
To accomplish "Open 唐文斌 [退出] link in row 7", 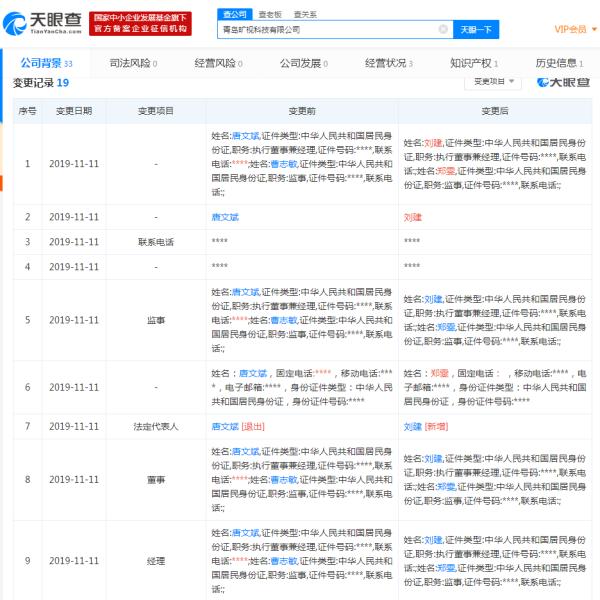I will tap(238, 426).
